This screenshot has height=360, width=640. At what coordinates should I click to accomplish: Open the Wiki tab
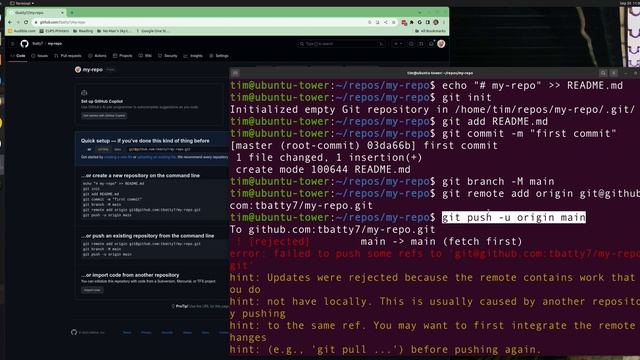[x=145, y=56]
